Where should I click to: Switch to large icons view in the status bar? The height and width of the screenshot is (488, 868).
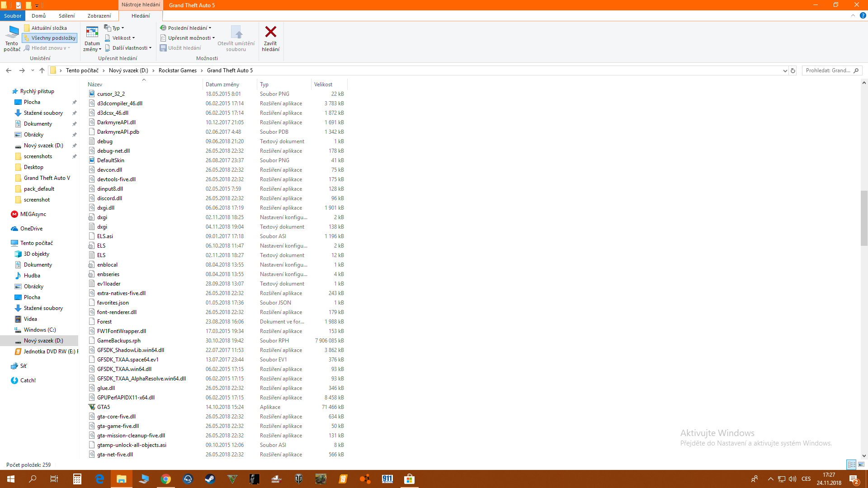(x=861, y=465)
